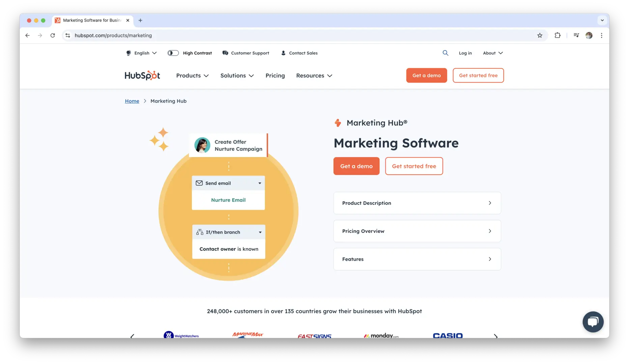
Task: Click the Marketing Hub bolt icon
Action: [x=338, y=123]
